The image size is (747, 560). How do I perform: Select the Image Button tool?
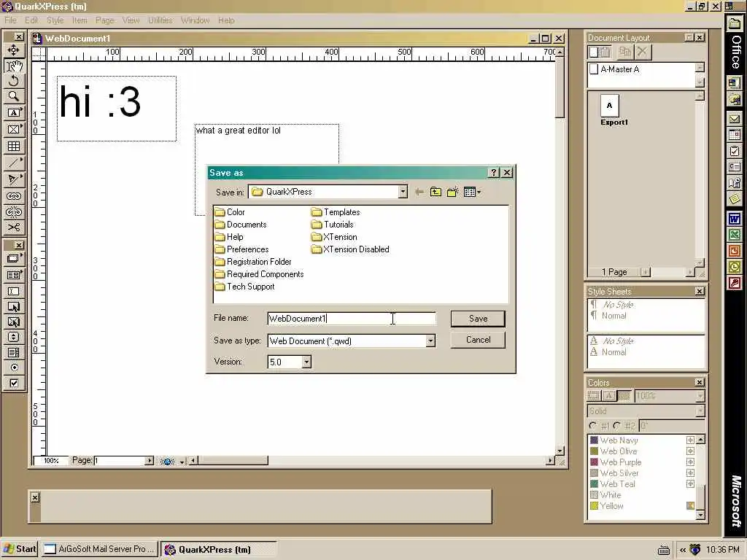pos(13,322)
